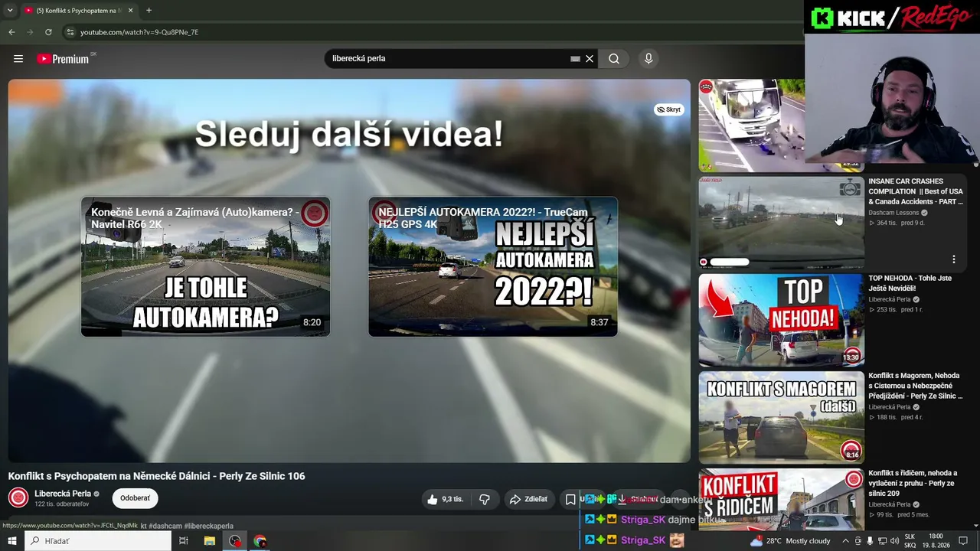The height and width of the screenshot is (551, 980).
Task: Go back to the previous page
Action: coord(11,32)
